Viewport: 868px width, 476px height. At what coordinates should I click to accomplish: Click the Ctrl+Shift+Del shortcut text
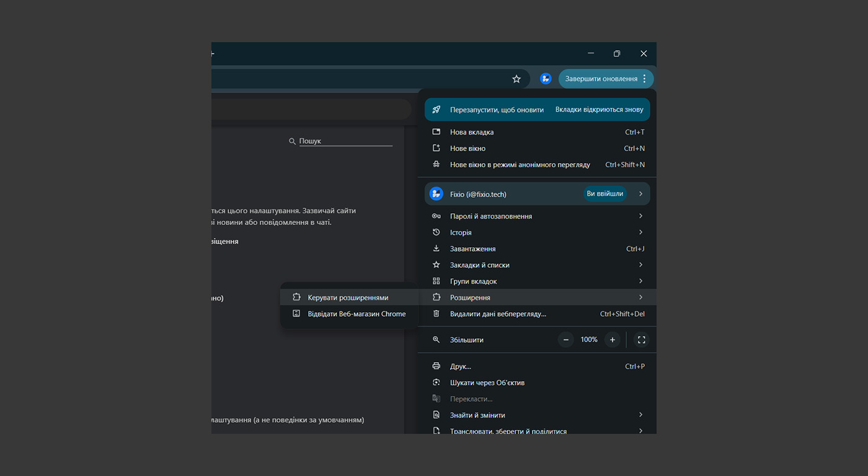click(622, 314)
